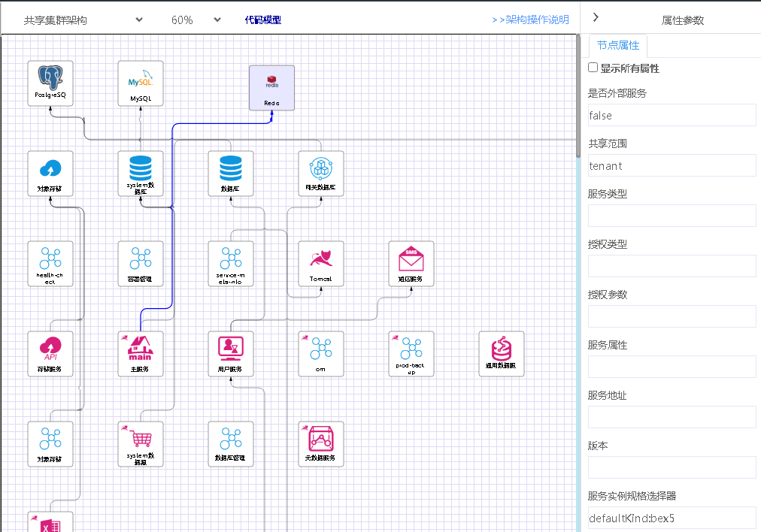Image resolution: width=761 pixels, height=532 pixels.
Task: Select the MySQL database node
Action: point(141,83)
